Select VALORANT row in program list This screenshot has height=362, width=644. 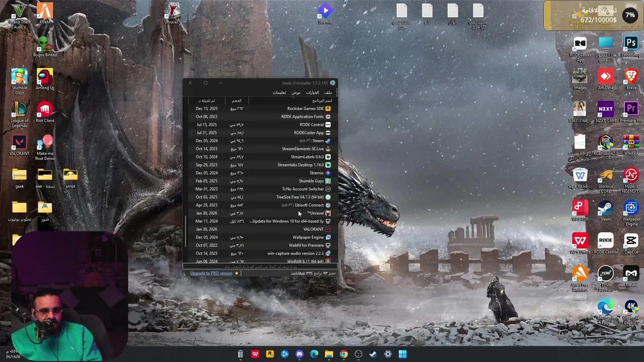(x=260, y=229)
